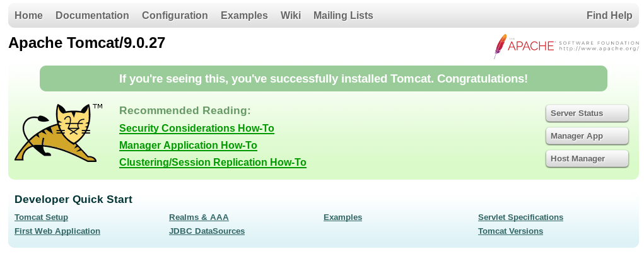
Task: Open Manager Application How-To link
Action: [x=188, y=146]
